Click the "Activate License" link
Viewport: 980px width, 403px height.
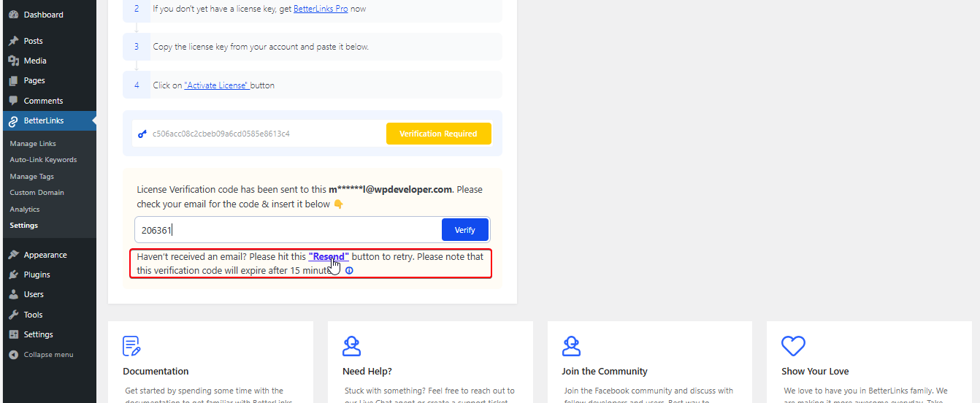[216, 85]
